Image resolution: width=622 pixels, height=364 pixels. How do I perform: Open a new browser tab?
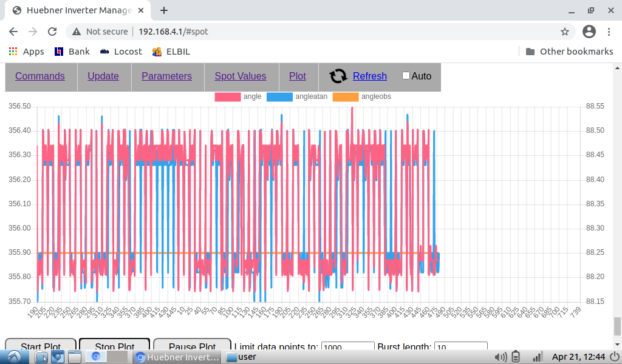pyautogui.click(x=164, y=10)
